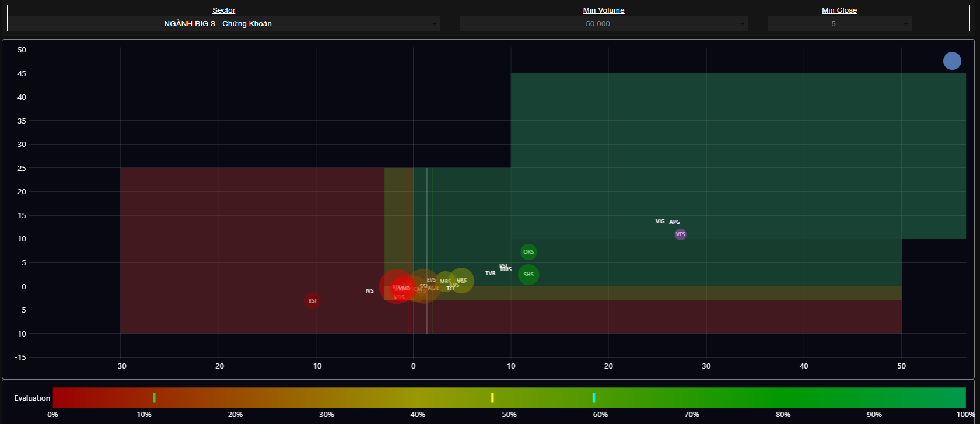Screen dimensions: 980x424
Task: Click the Min Close label
Action: coord(839,10)
